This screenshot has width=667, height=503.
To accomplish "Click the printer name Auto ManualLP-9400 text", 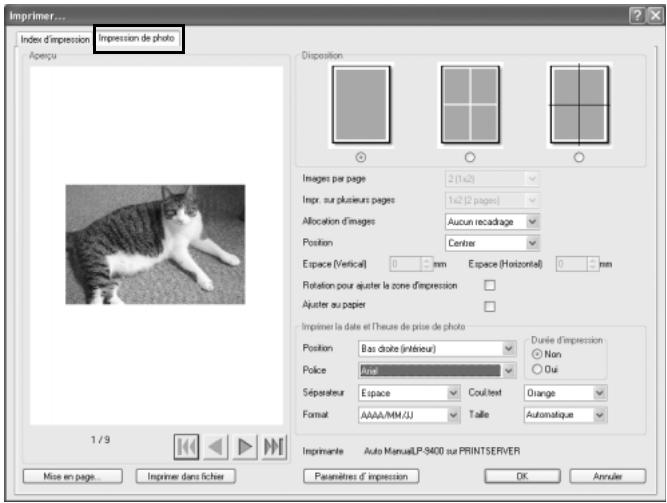I will click(x=442, y=451).
